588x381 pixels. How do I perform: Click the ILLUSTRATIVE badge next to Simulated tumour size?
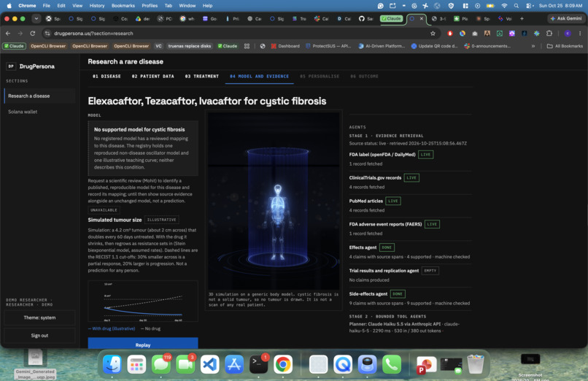[162, 220]
